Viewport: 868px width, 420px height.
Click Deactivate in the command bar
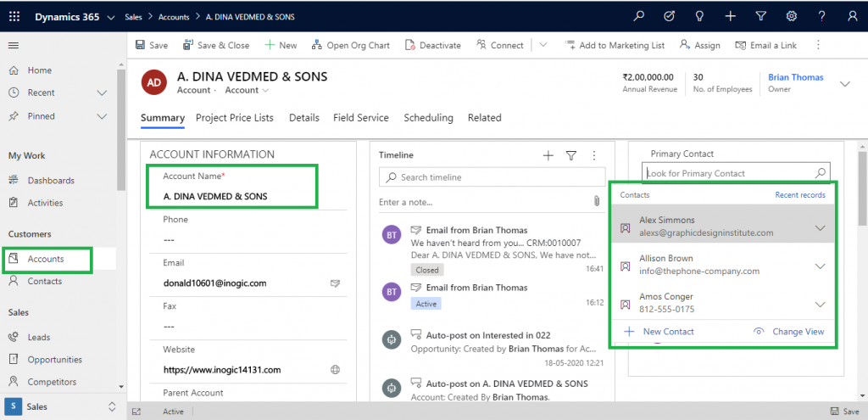[x=433, y=46]
